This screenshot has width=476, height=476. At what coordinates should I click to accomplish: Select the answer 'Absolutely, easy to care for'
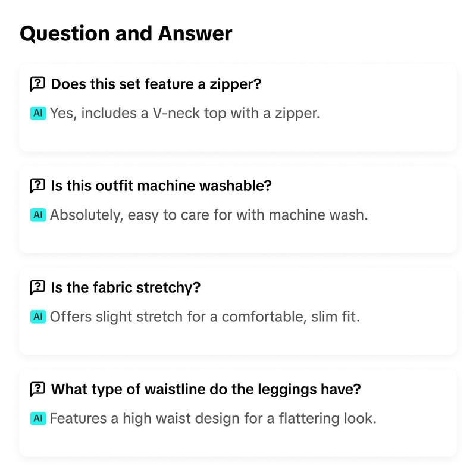click(209, 215)
